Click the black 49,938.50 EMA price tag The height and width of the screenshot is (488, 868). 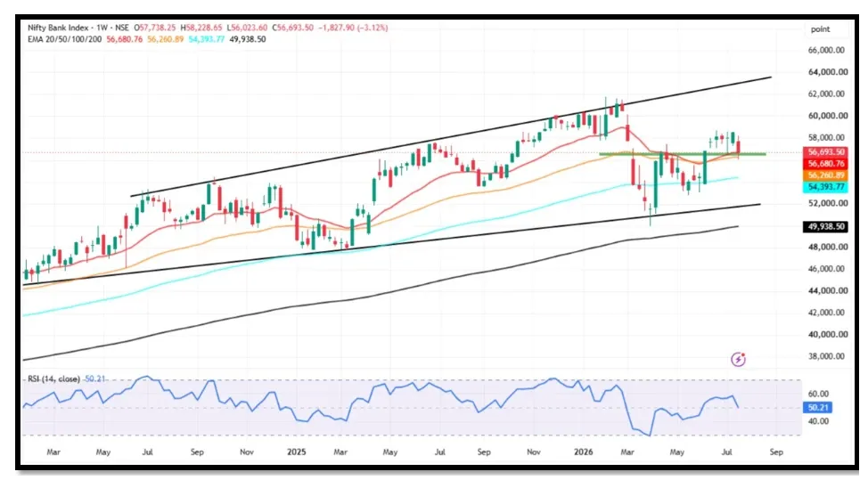[x=825, y=227]
